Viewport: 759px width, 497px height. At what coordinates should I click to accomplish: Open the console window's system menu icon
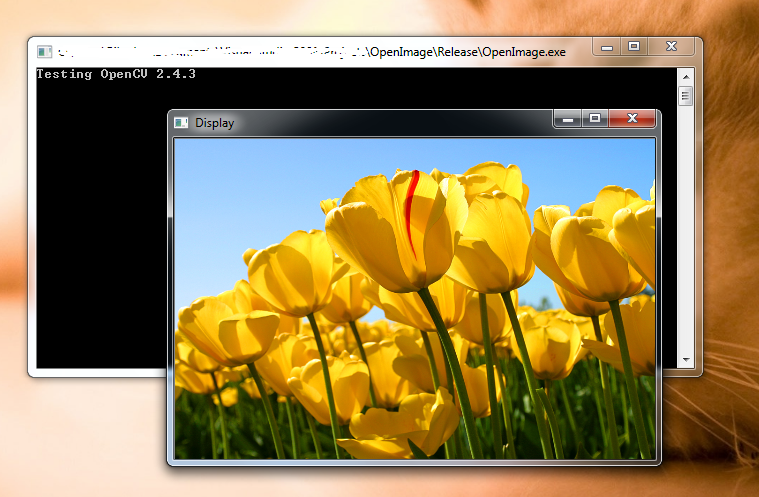44,51
